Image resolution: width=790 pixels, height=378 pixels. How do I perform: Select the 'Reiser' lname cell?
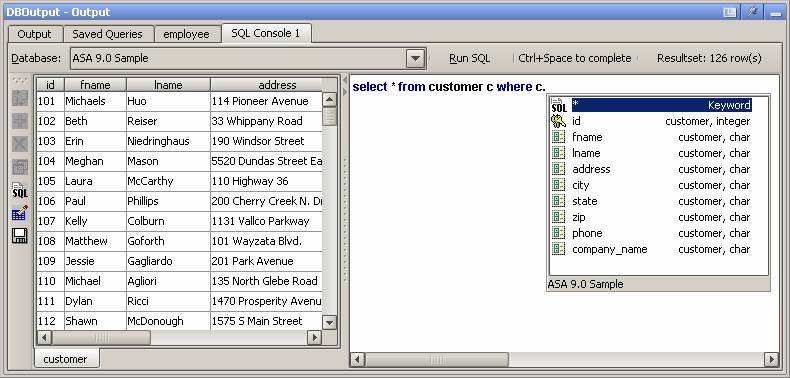(168, 121)
